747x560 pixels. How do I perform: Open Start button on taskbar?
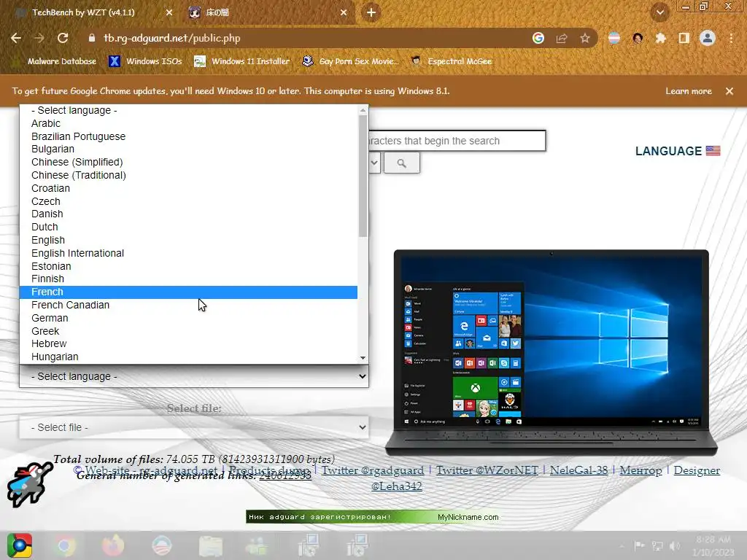[20, 545]
